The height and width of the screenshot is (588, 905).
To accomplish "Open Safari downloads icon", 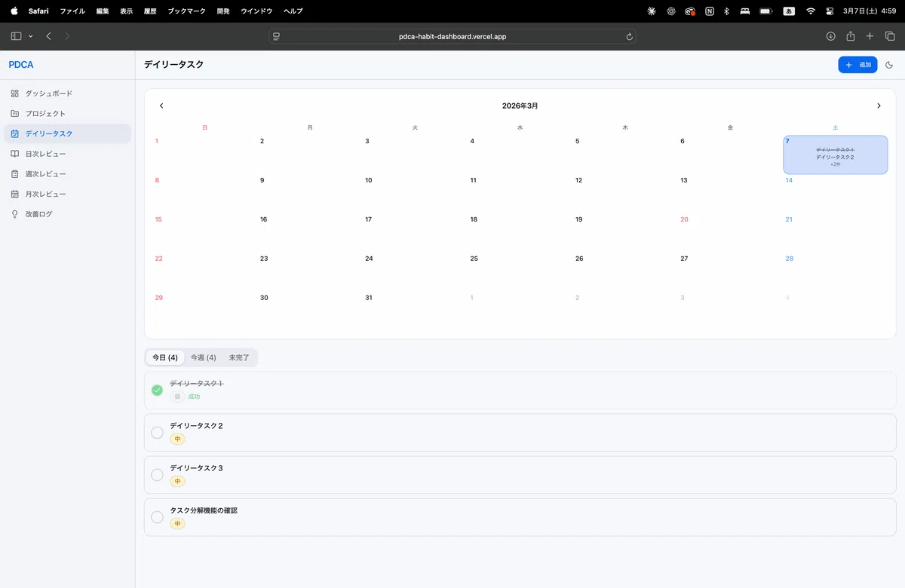I will pos(830,36).
